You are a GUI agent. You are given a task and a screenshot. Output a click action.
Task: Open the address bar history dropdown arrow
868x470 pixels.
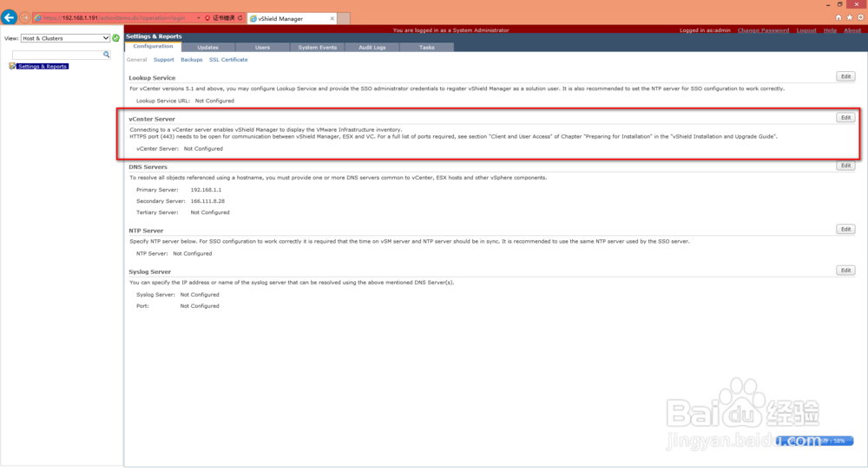click(x=199, y=18)
